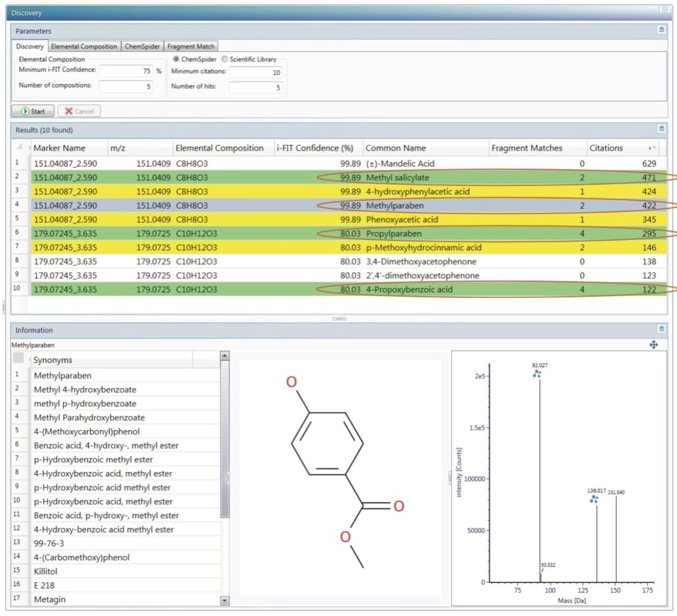Collapse the Results panel
Viewport: 677px width, 616px height.
tap(662, 129)
